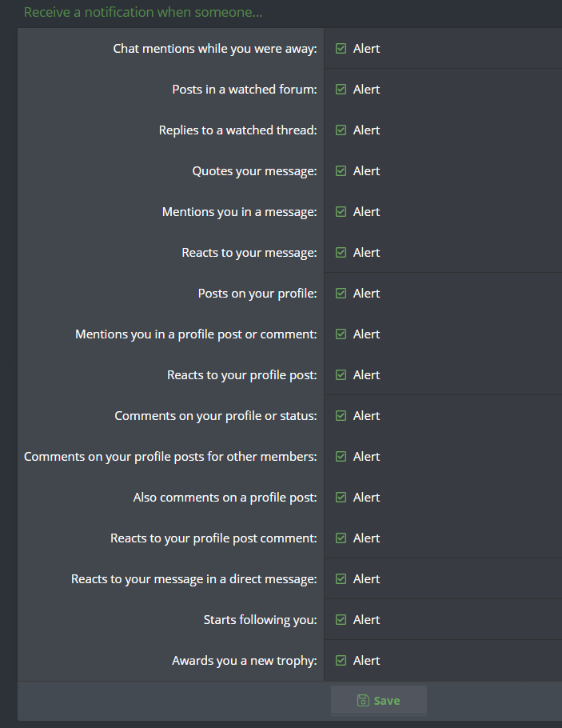Click the Save button
This screenshot has width=562, height=728.
[x=379, y=701]
